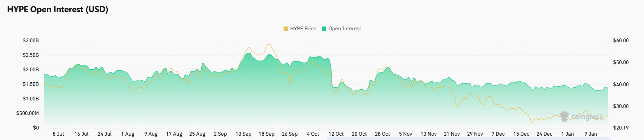Click the $500.00M open interest axis label
644x140 pixels.
(28, 113)
